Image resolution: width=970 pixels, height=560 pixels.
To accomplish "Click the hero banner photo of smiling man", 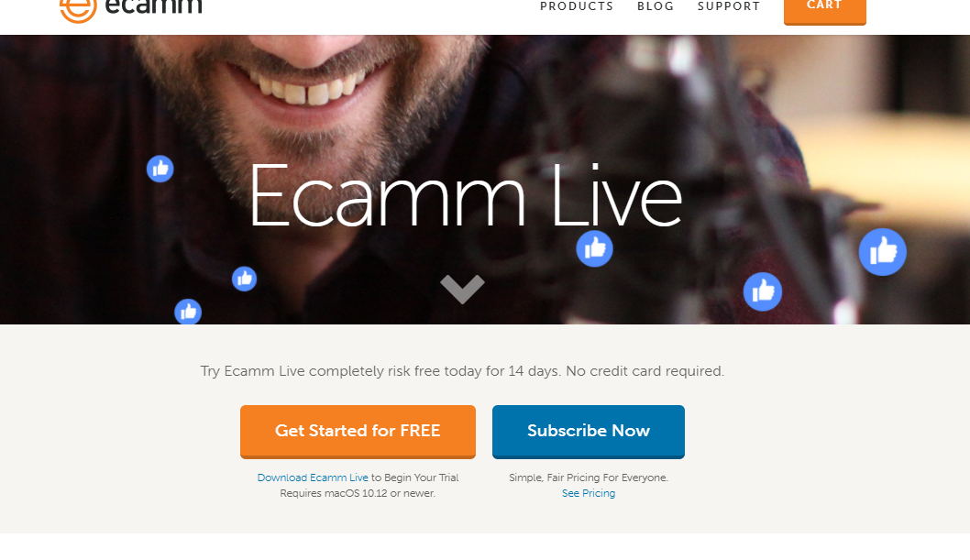I will pyautogui.click(x=485, y=180).
